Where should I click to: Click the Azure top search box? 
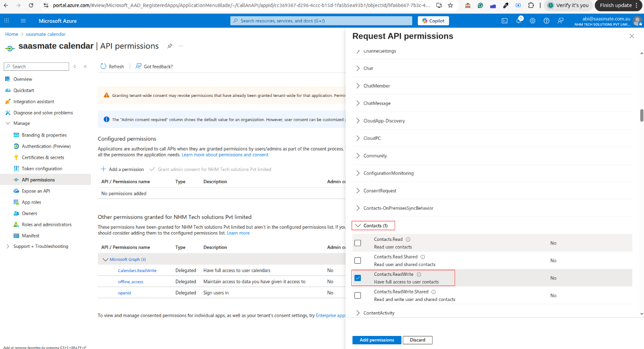[x=321, y=21]
